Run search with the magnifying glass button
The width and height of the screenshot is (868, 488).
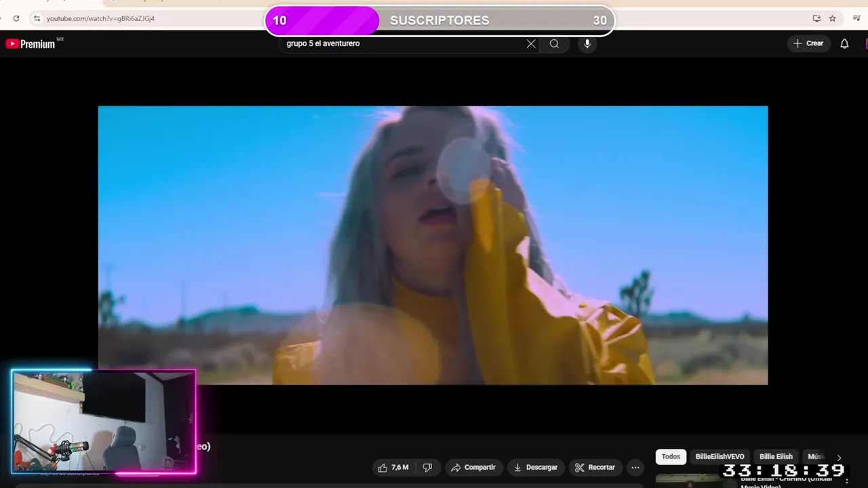(x=554, y=43)
